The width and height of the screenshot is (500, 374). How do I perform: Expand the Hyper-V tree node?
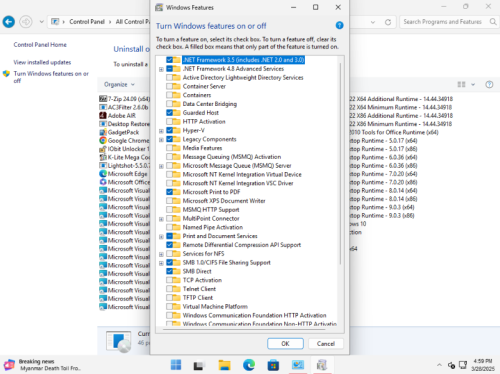point(161,131)
